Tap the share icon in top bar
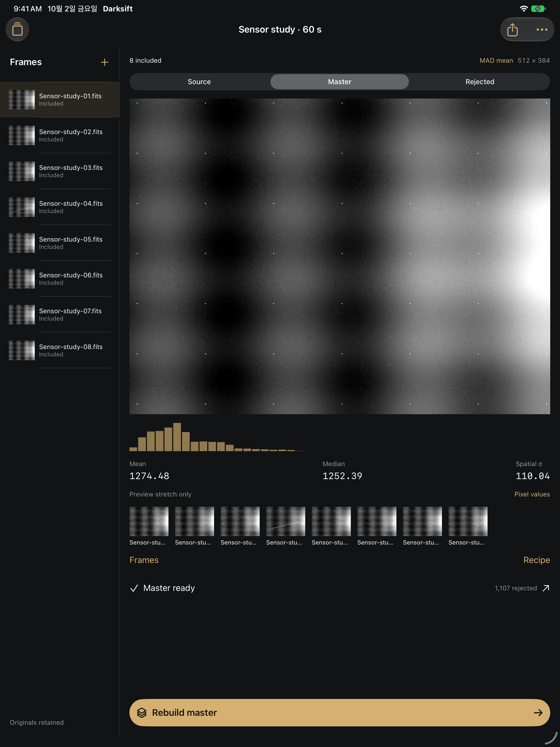This screenshot has height=747, width=560. click(x=513, y=30)
